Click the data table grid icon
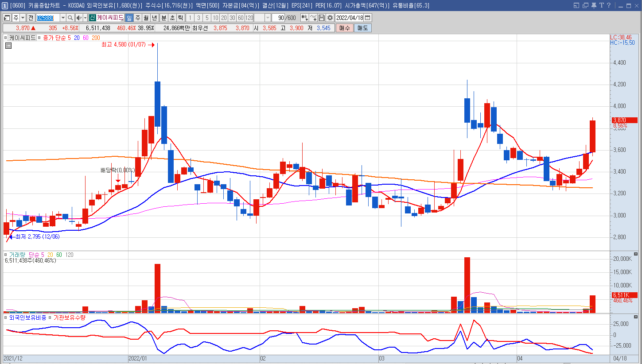This screenshot has width=642, height=364. click(x=8, y=45)
